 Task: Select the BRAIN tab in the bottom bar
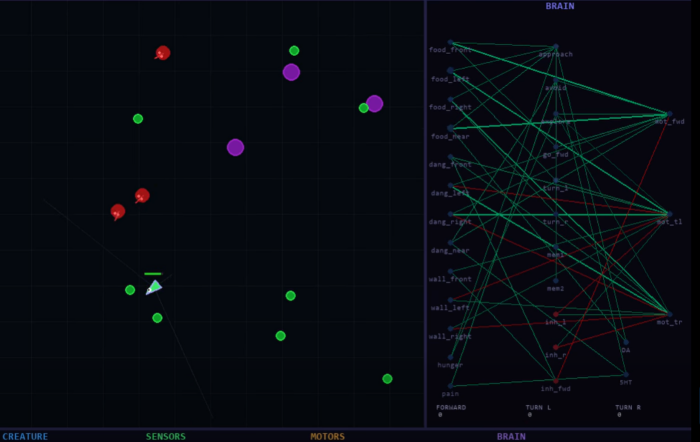[511, 436]
